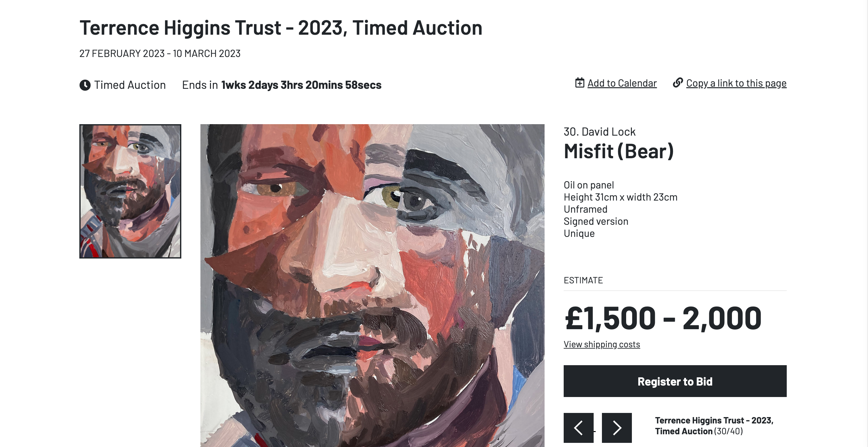Click the large Misfit (Bear) painting image
The image size is (868, 447).
(372, 286)
